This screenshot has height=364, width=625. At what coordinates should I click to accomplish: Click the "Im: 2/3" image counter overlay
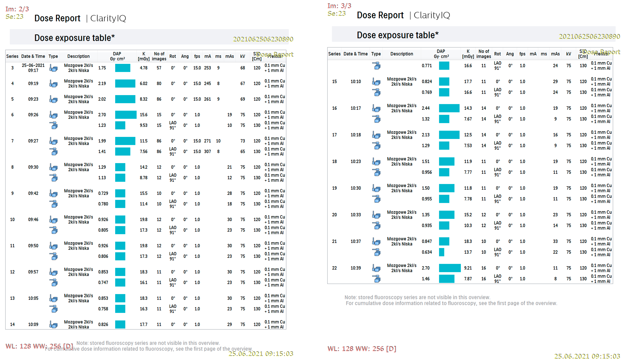coord(17,9)
